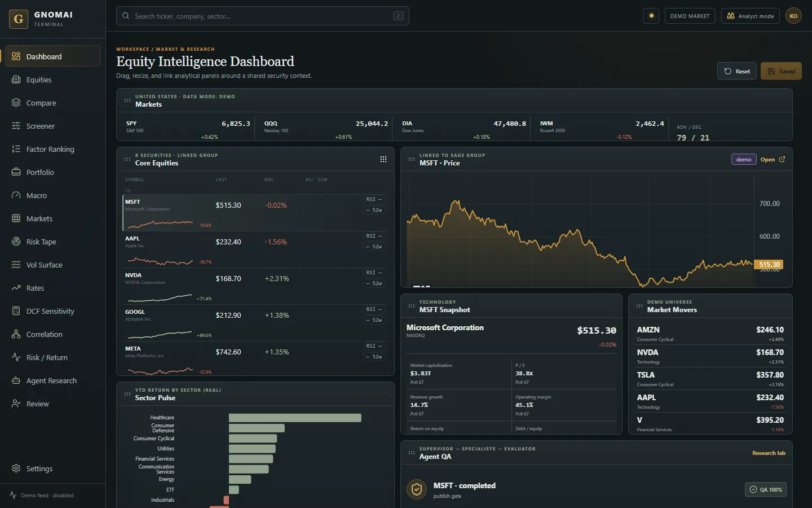
Task: Open the Research lab link
Action: click(x=769, y=453)
